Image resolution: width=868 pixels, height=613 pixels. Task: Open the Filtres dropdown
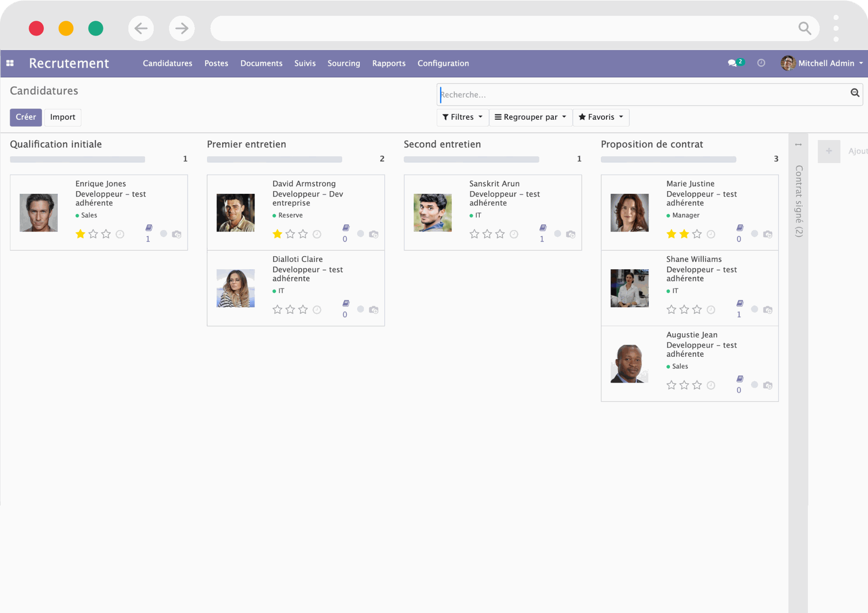coord(462,117)
